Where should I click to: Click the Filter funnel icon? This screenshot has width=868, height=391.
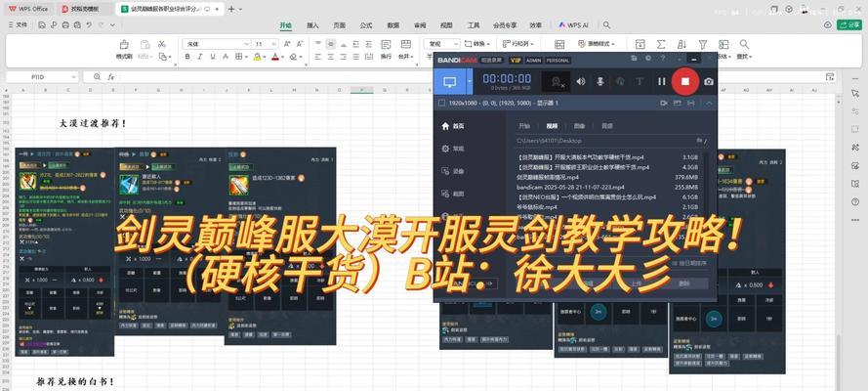tap(703, 44)
